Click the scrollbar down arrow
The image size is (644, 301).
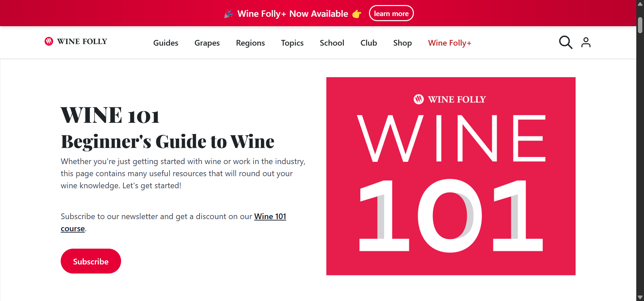coord(640,297)
